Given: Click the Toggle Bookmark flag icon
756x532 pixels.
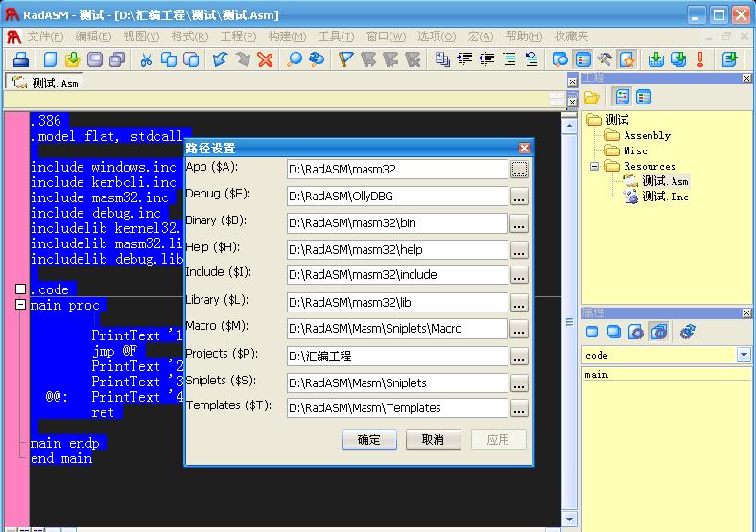Looking at the screenshot, I should pos(345,59).
